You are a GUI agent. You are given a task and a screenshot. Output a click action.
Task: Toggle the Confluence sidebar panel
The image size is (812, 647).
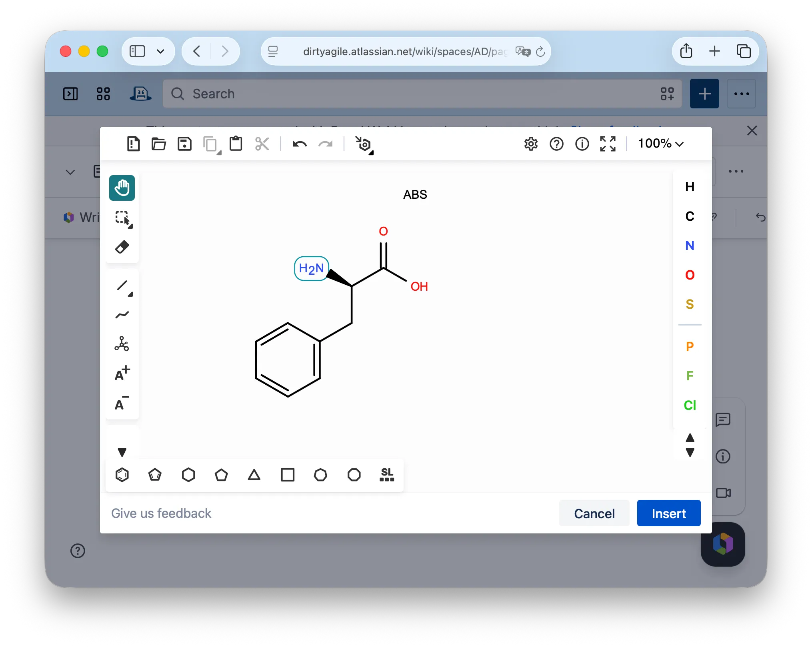70,94
